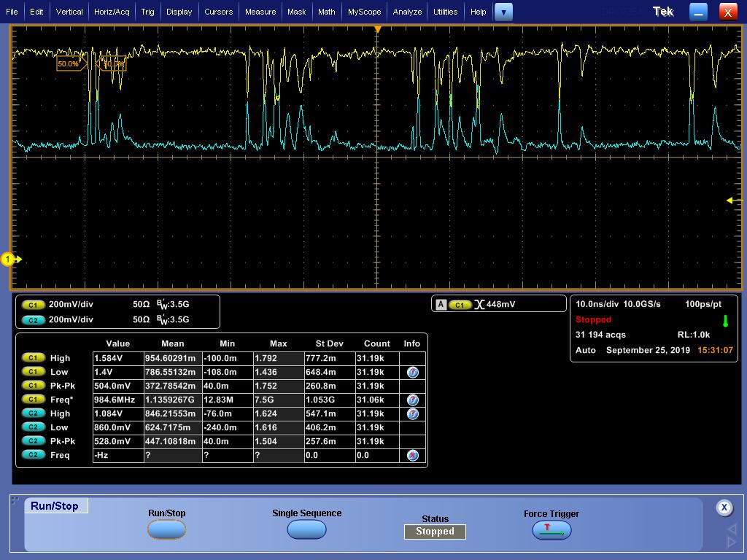Open the Horiz/Acq menu
This screenshot has height=560, width=747.
pos(112,12)
